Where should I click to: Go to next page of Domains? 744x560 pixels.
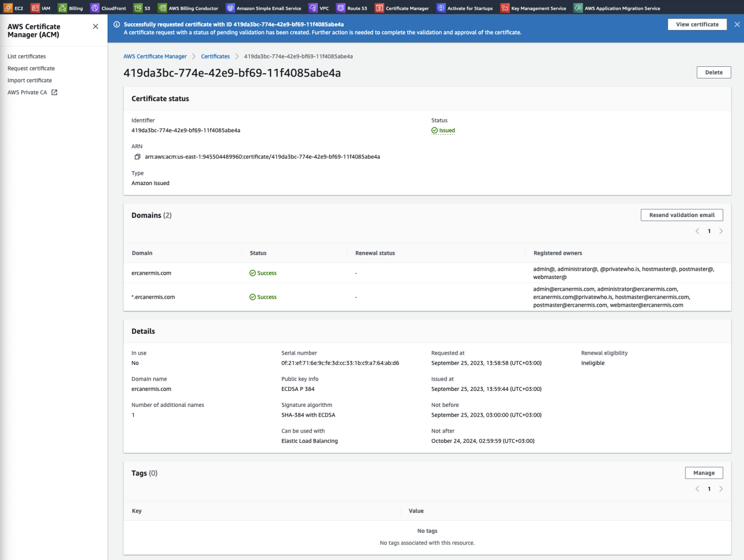click(721, 231)
